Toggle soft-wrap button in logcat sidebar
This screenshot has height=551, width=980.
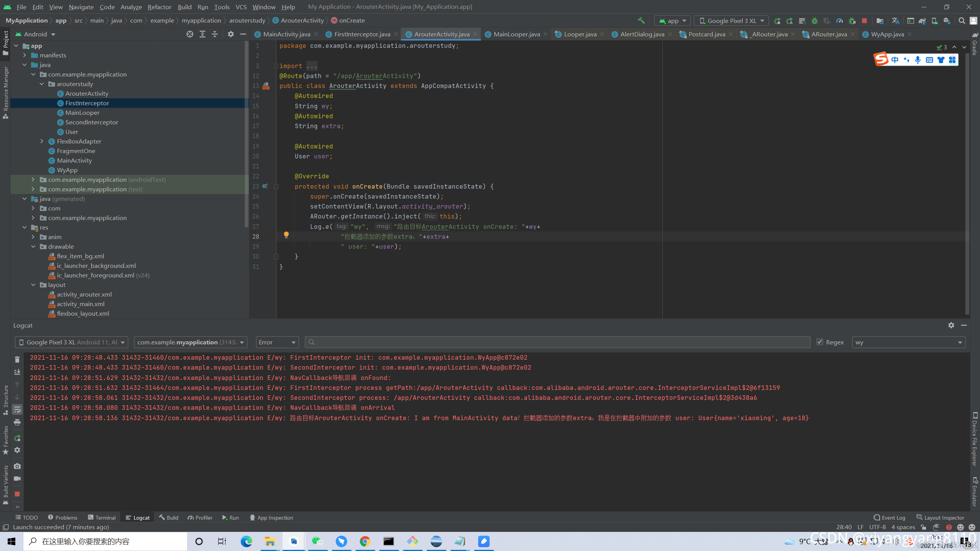17,410
